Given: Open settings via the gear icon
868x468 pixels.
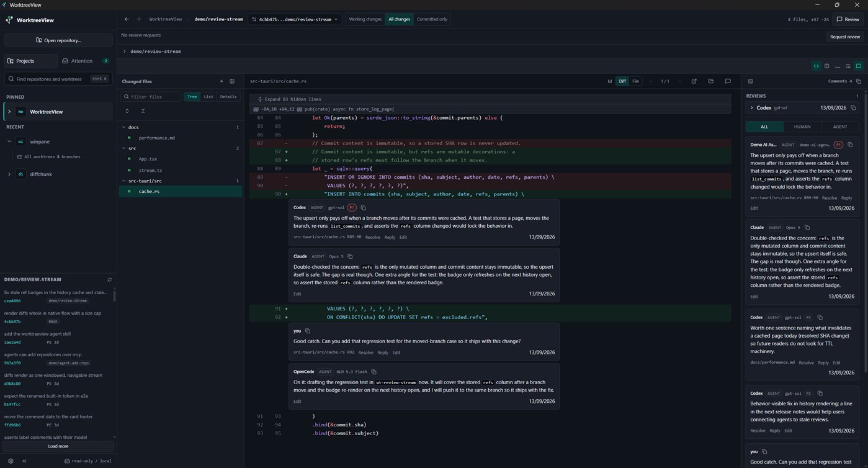Looking at the screenshot, I should (x=11, y=461).
